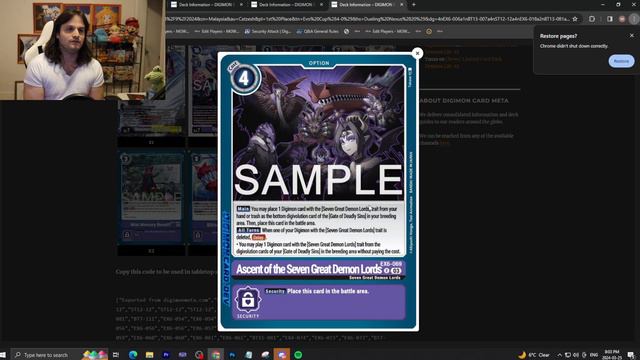Open Chrome three-dot menu
The width and height of the screenshot is (640, 360).
(634, 19)
